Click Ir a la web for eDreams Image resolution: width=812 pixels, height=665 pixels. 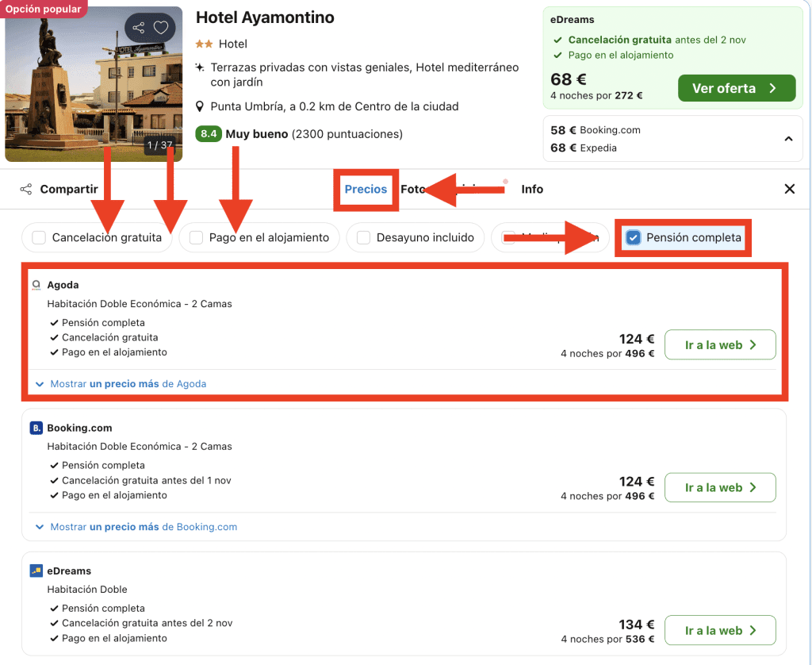[x=719, y=631]
